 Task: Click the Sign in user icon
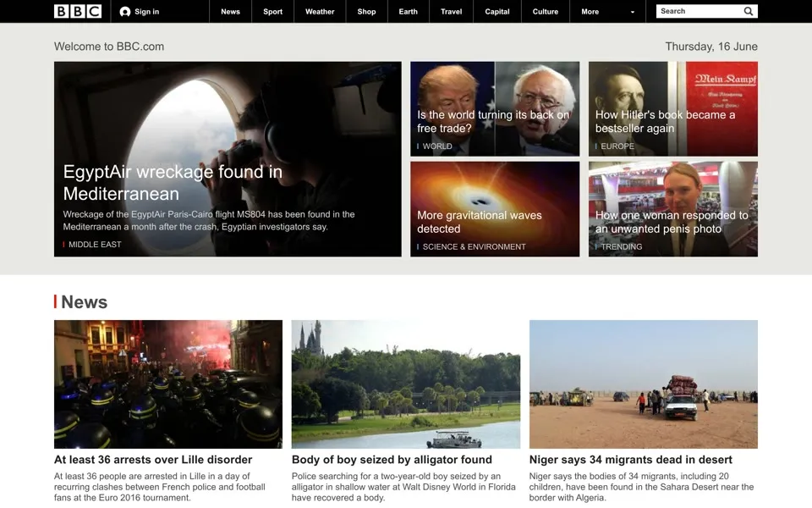tap(125, 11)
